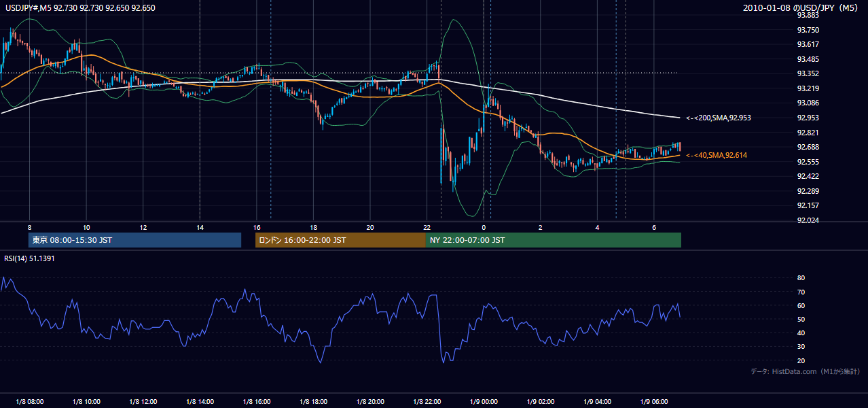
Task: Click the RSI(14) 51.1391 indicator label
Action: click(x=30, y=258)
